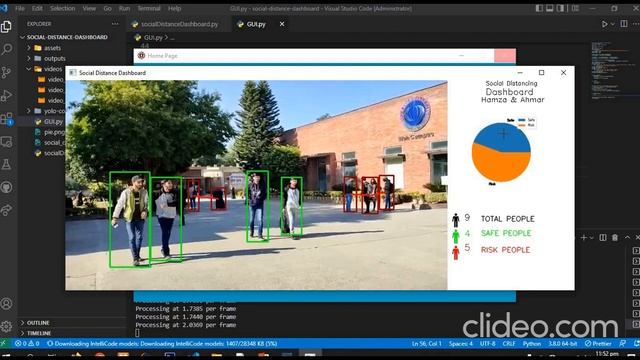
Task: Maximize terminal panel with up chevron
Action: pos(627,238)
